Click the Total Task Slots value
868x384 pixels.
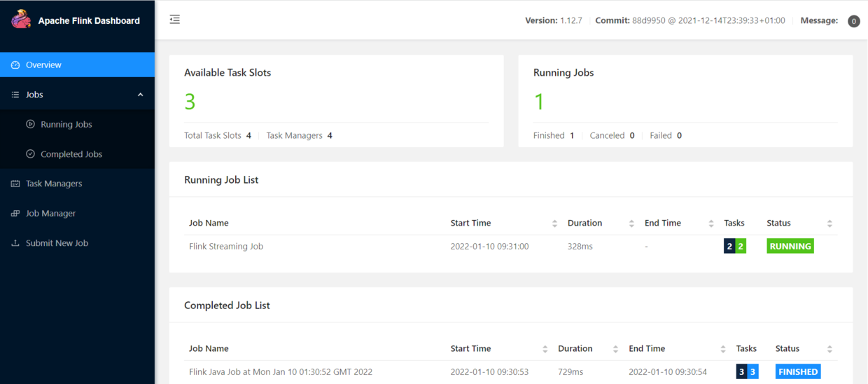pos(248,135)
